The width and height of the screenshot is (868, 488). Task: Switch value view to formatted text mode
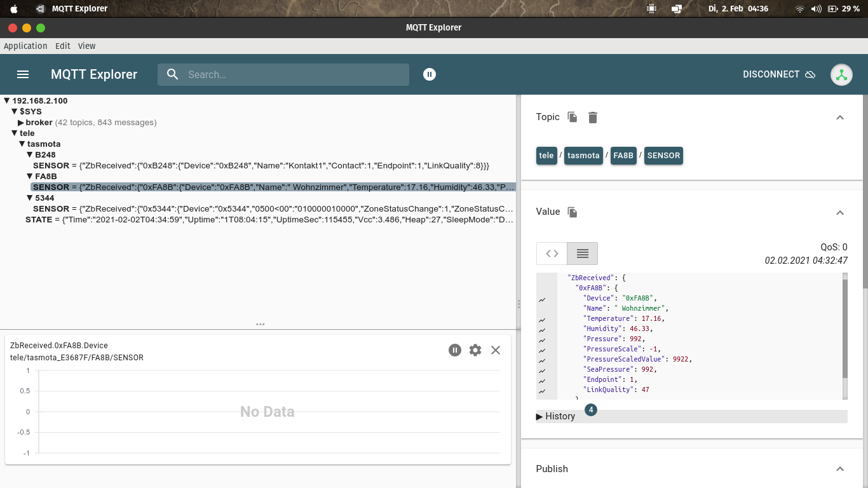tap(582, 254)
